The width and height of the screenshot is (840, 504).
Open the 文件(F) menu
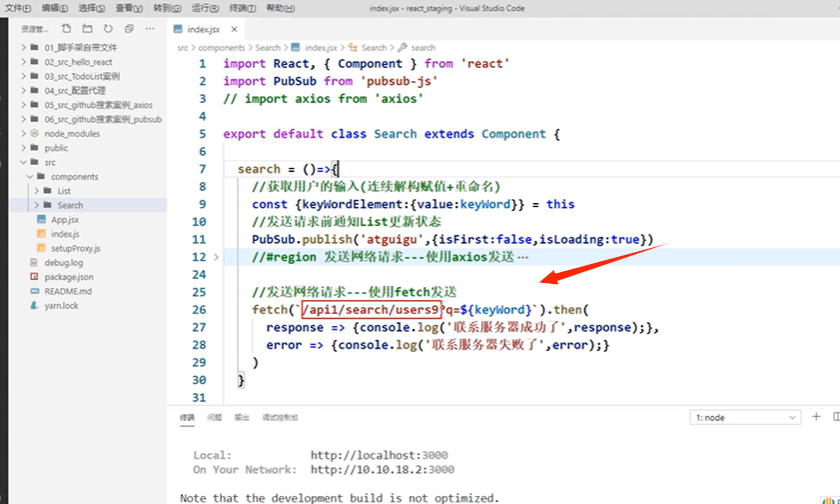pyautogui.click(x=18, y=9)
